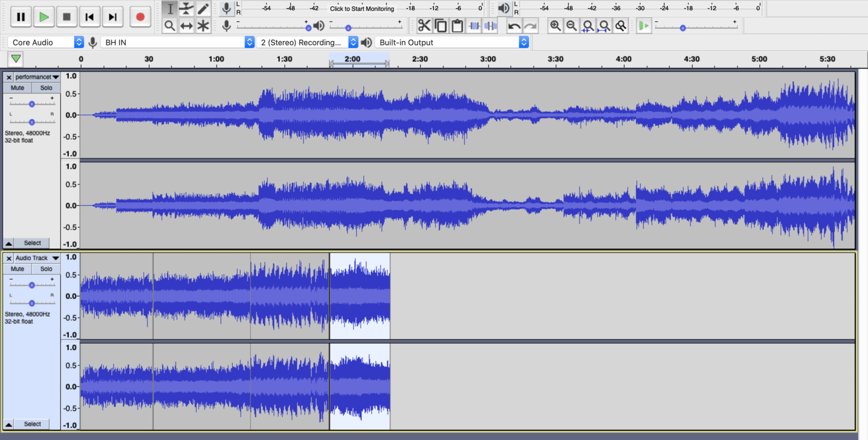Open the recording device dropdown labeled BH IN
Image resolution: width=868 pixels, height=440 pixels.
coord(177,42)
